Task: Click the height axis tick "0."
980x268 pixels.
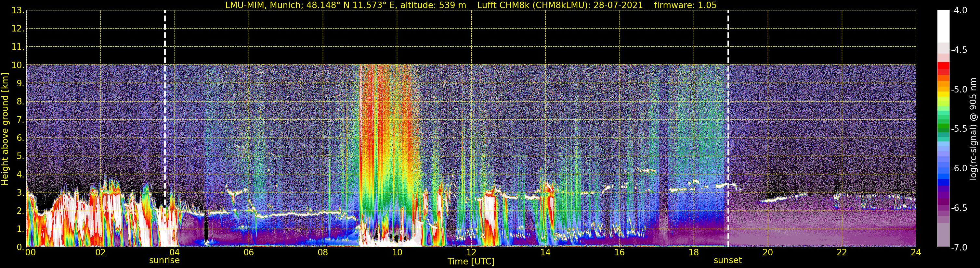Action: [20, 247]
